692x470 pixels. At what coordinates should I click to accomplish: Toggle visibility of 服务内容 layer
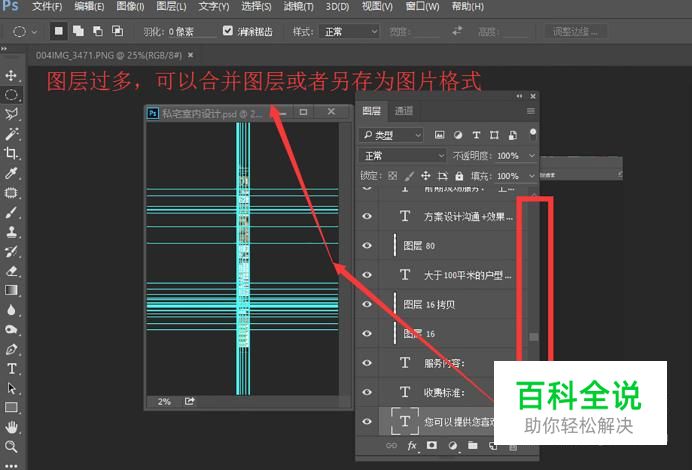tap(367, 363)
